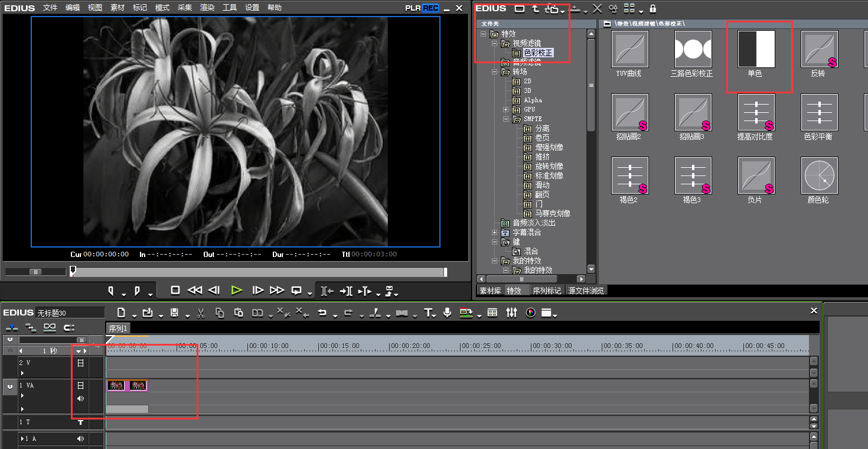Select the 三路色彩校正 effect
This screenshot has width=868, height=449.
693,49
